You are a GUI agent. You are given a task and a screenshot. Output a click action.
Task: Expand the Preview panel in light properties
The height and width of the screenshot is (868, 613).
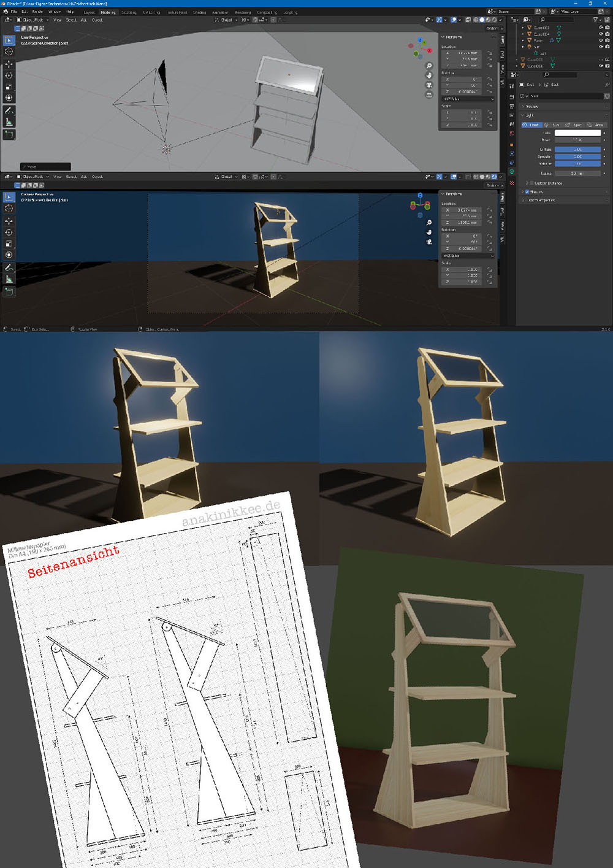pyautogui.click(x=531, y=106)
